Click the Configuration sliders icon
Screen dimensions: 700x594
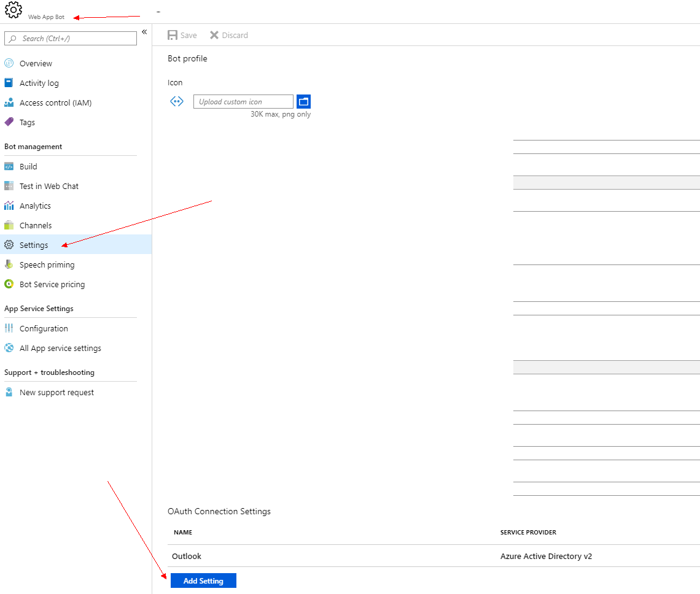[9, 328]
